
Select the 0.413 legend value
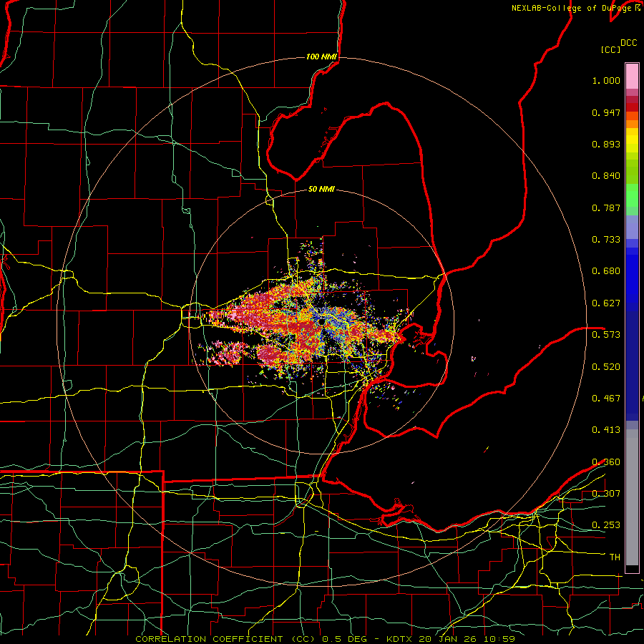[x=606, y=430]
